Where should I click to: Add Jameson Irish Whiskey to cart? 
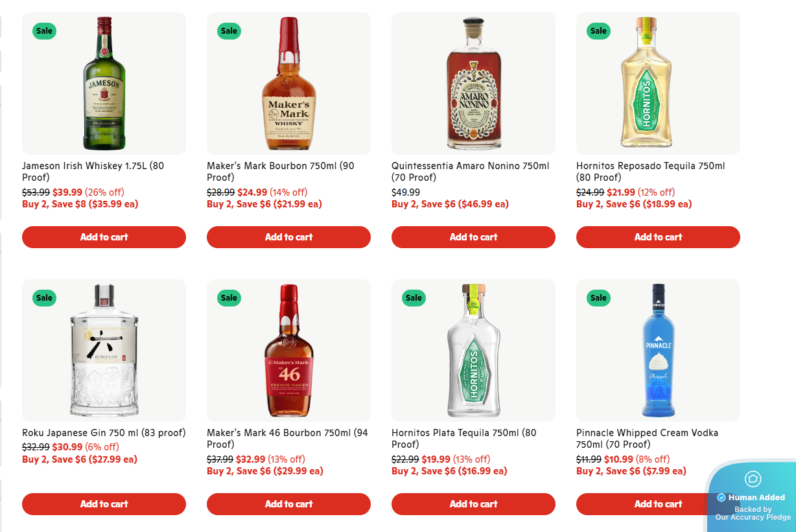(104, 237)
